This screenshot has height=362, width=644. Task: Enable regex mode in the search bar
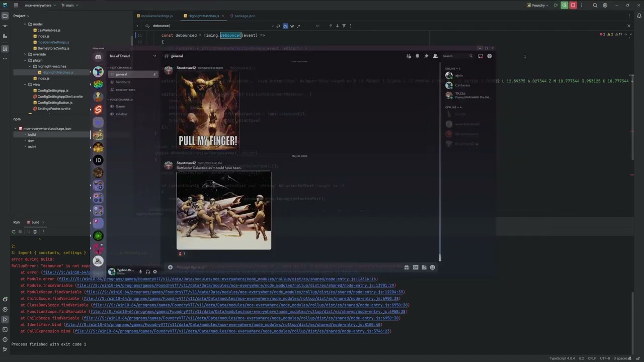coord(299,26)
